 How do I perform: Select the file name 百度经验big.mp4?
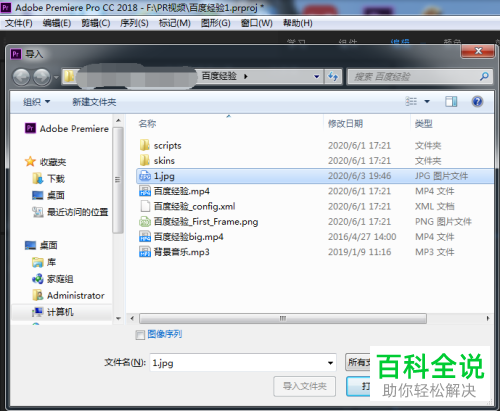click(x=188, y=237)
